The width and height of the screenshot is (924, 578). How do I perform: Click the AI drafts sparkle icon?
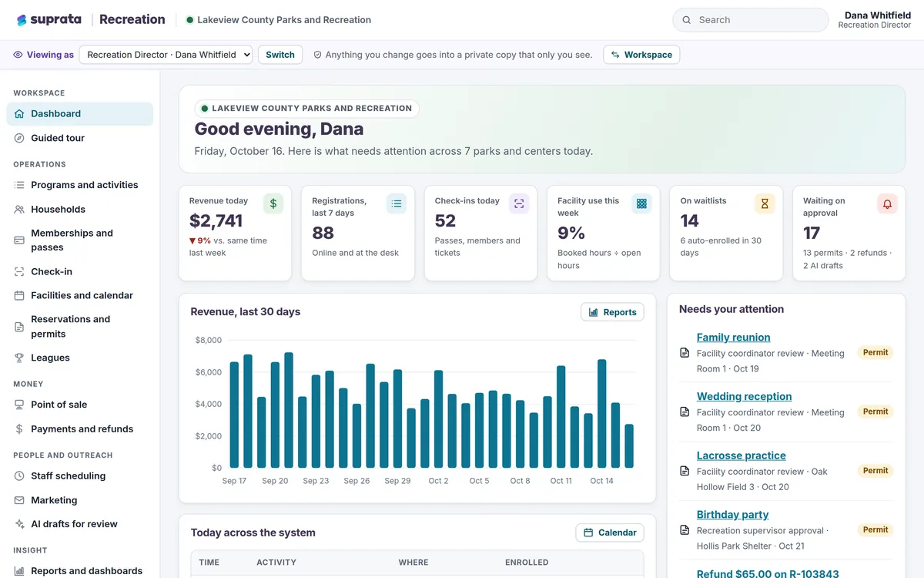coord(19,524)
